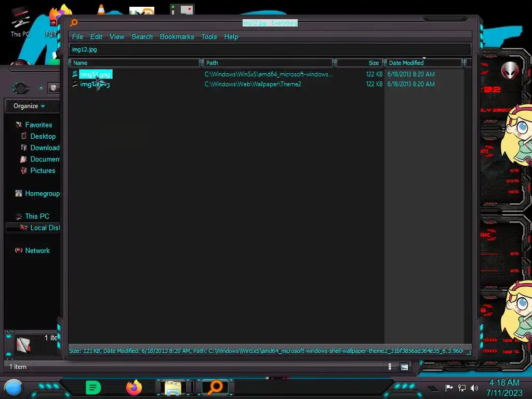Click the Everything search taskbar button

pyautogui.click(x=216, y=387)
